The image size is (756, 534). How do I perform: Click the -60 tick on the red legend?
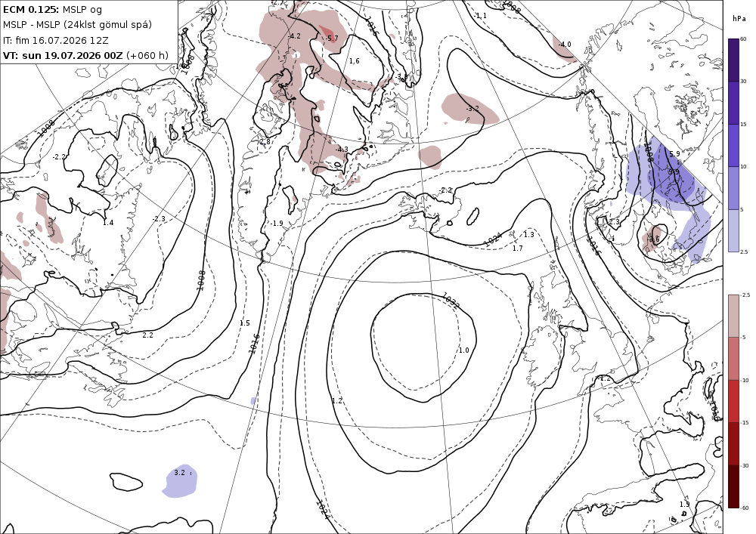coord(745,508)
